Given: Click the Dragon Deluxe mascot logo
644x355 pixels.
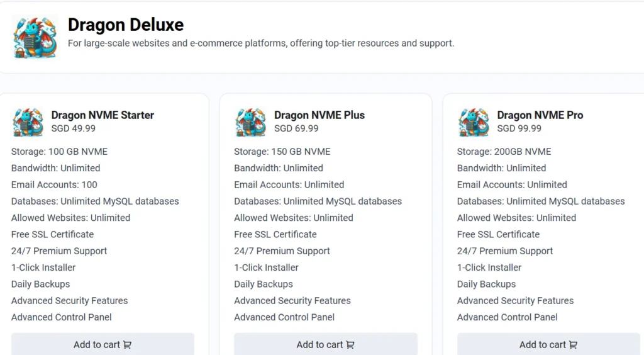Looking at the screenshot, I should pyautogui.click(x=35, y=37).
